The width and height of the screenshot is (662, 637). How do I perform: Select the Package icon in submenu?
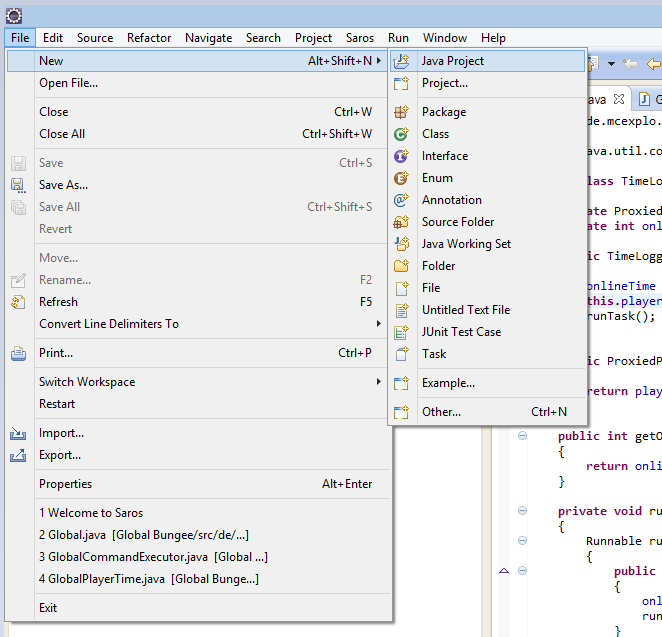pos(402,112)
